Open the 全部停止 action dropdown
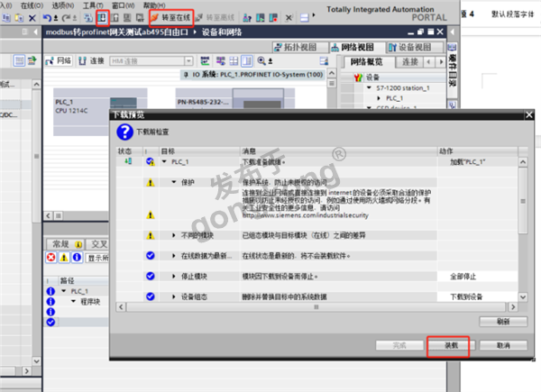This screenshot has height=392, width=541. click(477, 277)
